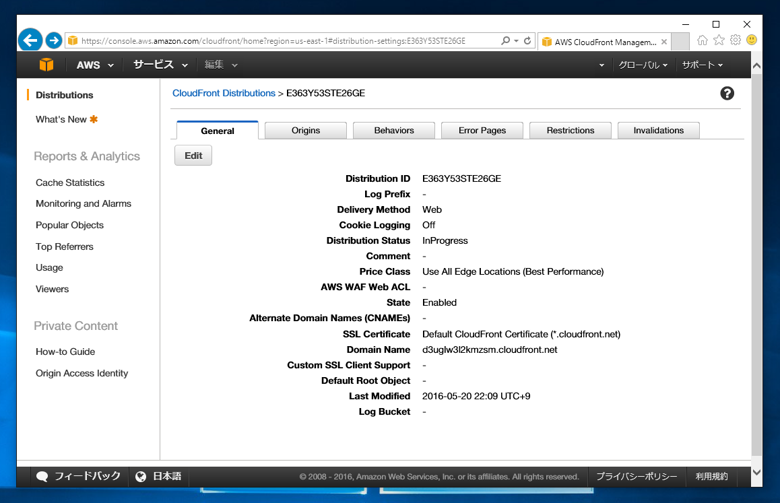Open CloudFront help question mark icon

tap(727, 93)
